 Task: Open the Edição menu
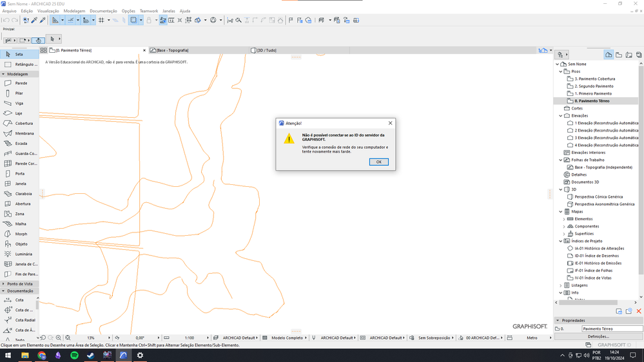(26, 11)
